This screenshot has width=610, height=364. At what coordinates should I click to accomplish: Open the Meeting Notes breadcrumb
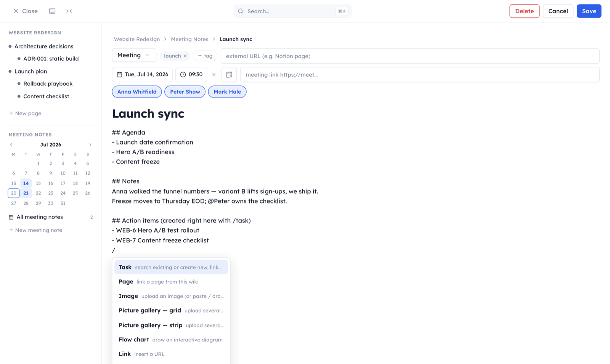point(189,39)
